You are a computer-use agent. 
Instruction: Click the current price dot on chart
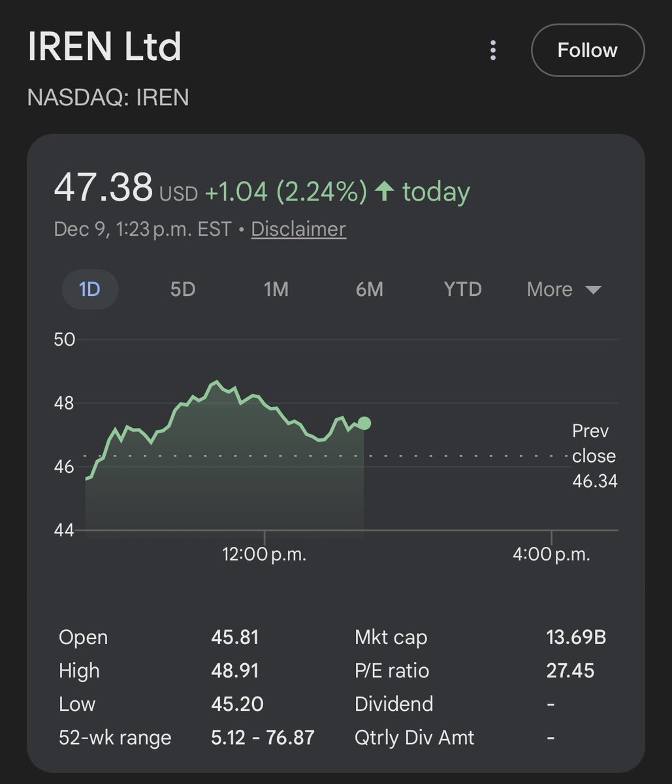364,423
